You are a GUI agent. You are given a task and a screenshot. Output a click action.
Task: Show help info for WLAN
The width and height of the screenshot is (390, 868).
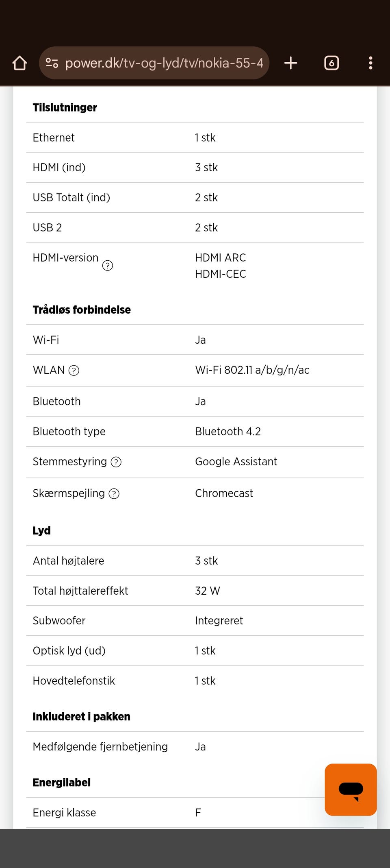(x=74, y=371)
